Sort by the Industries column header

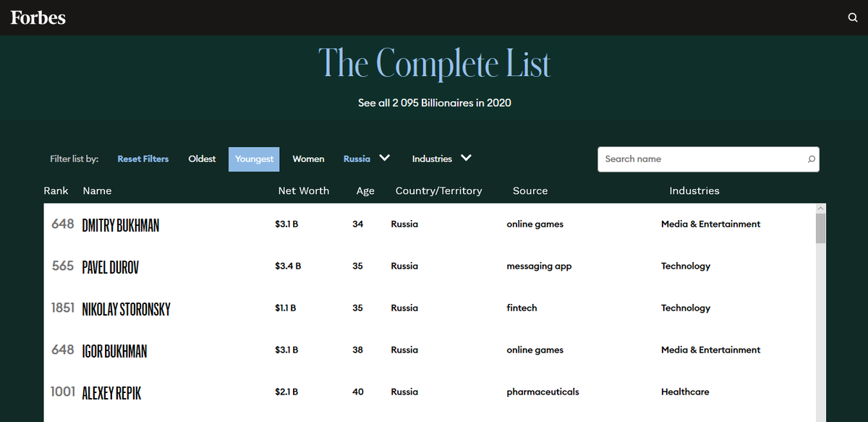pos(694,191)
